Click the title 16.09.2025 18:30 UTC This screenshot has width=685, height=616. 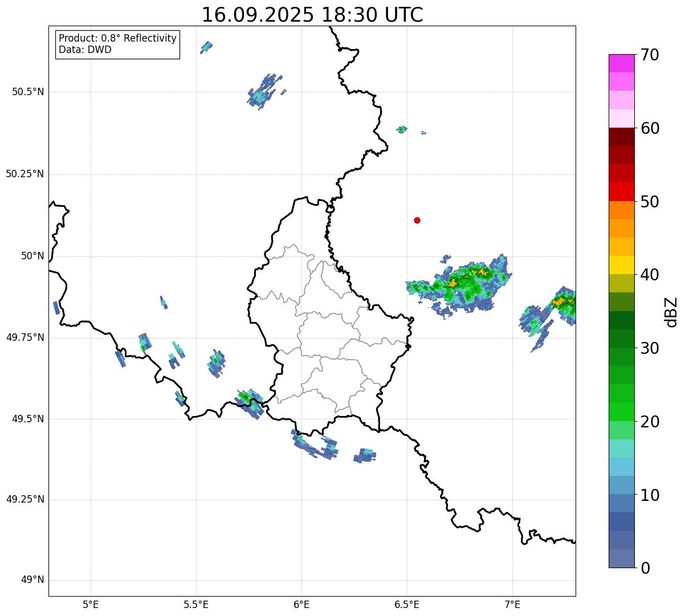(x=312, y=15)
